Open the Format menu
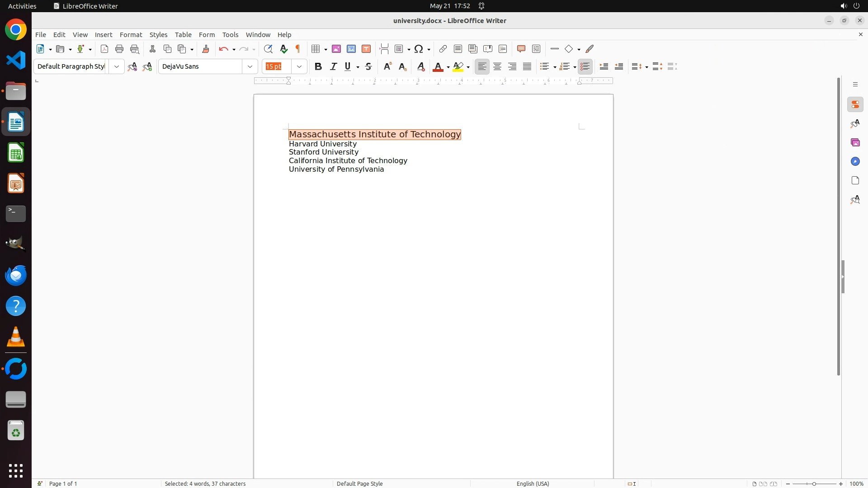The image size is (868, 488). (131, 35)
